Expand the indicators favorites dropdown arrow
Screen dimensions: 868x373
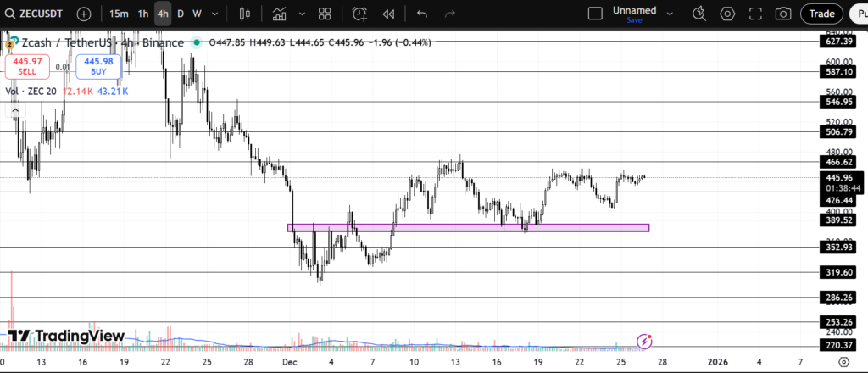point(301,14)
